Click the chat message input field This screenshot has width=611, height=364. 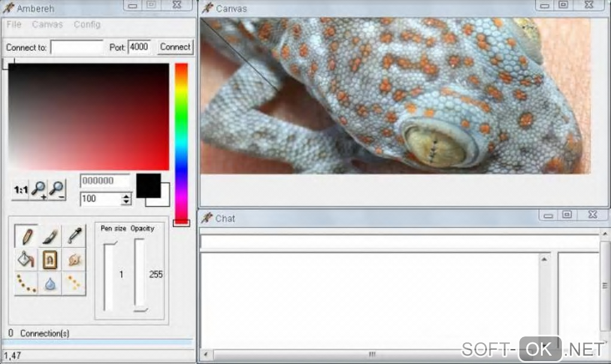[x=400, y=242]
